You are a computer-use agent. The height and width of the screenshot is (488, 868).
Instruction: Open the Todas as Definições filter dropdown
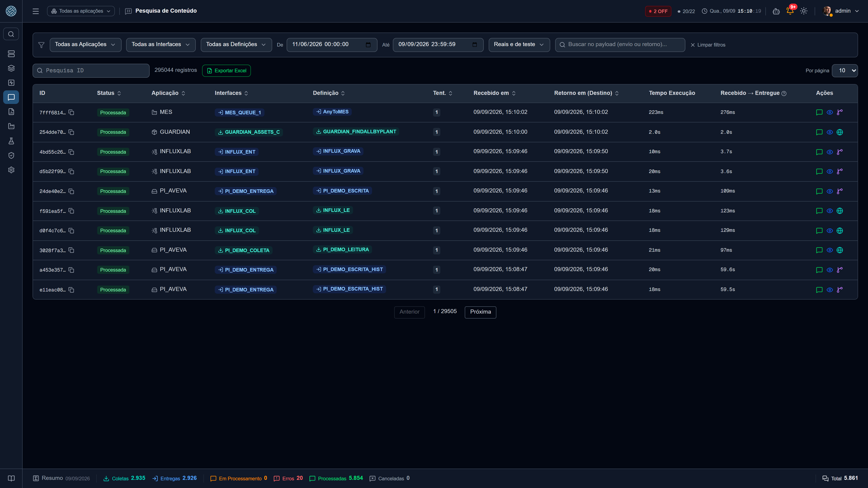[x=236, y=45]
